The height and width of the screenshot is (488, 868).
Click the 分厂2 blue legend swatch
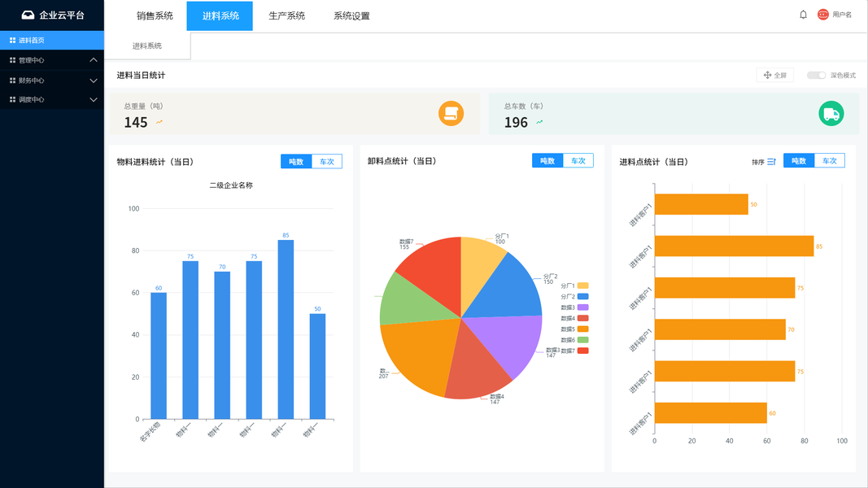click(x=583, y=297)
